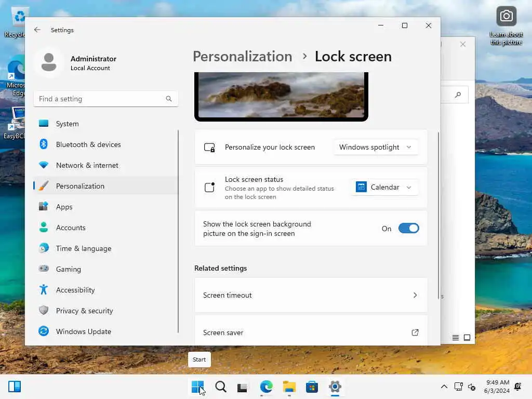Click the settings page vertical scrollbar
The image size is (532, 399).
pyautogui.click(x=438, y=216)
